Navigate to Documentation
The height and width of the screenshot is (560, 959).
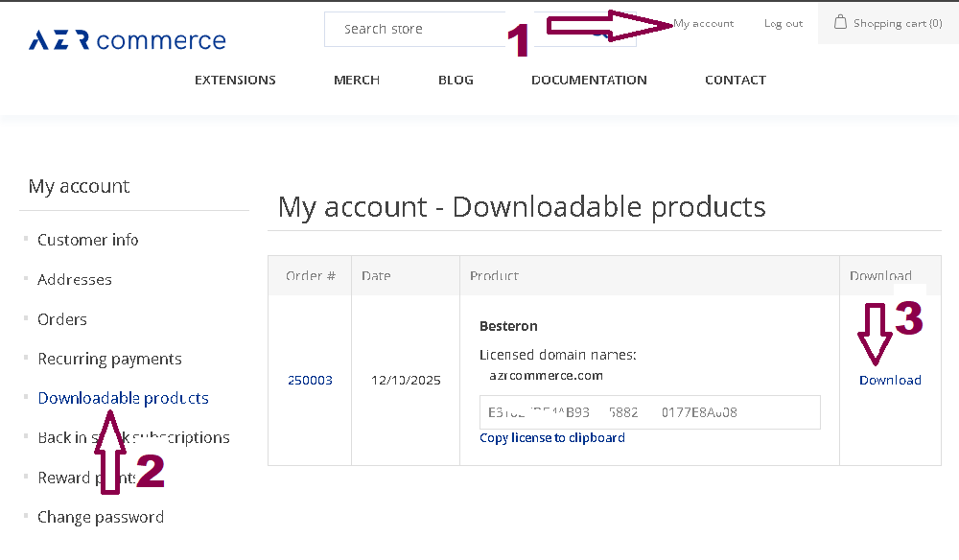coord(589,80)
